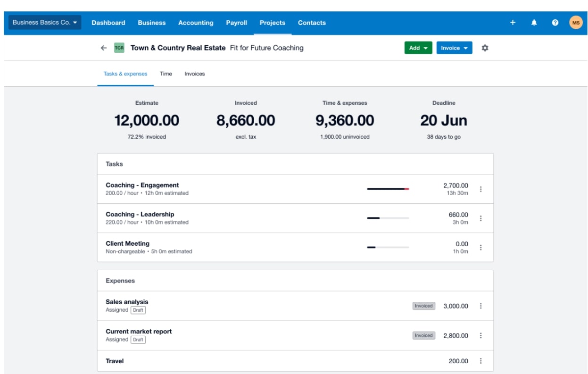This screenshot has height=374, width=588.
Task: Open the notifications bell
Action: [534, 23]
